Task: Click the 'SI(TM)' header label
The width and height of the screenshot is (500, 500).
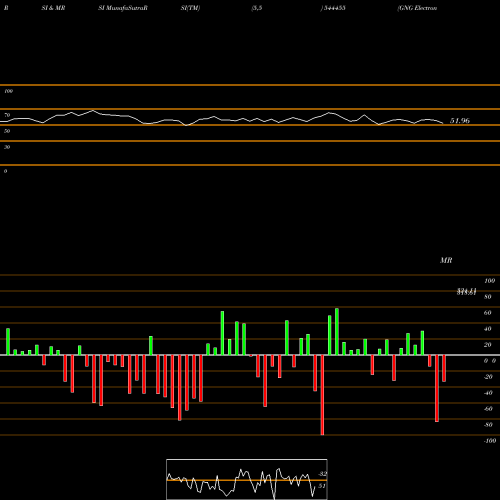Action: [x=190, y=8]
